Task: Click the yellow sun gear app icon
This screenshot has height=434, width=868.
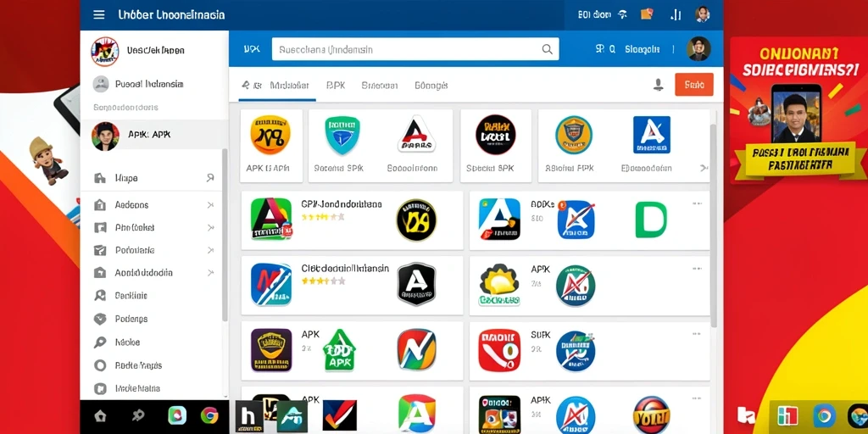Action: (x=499, y=285)
